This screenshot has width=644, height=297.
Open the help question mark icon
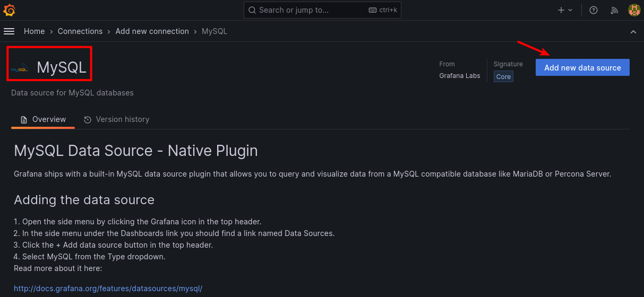tap(594, 10)
